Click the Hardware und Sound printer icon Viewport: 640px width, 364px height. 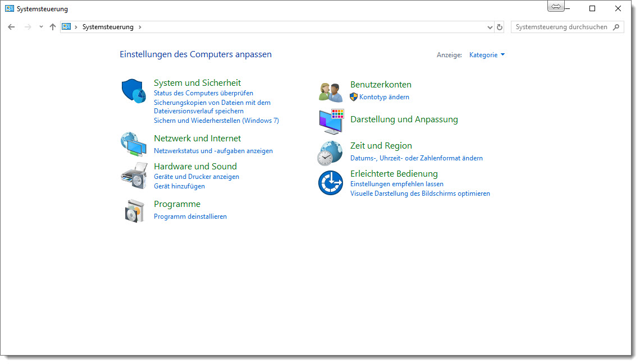[134, 176]
